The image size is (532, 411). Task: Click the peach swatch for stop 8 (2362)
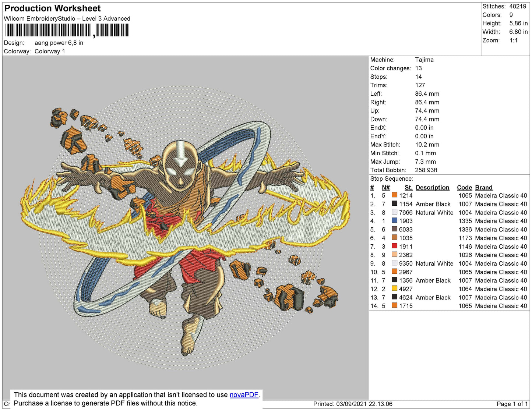coord(395,254)
